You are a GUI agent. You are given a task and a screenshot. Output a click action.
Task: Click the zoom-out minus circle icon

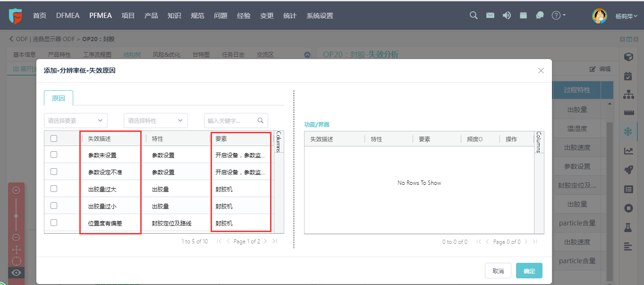click(16, 237)
